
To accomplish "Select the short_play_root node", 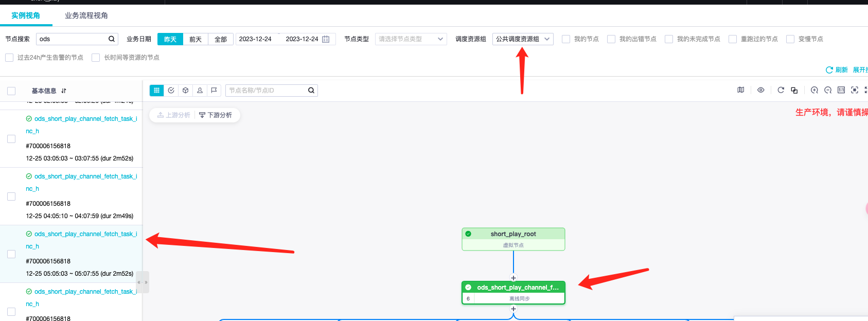I will (x=513, y=239).
